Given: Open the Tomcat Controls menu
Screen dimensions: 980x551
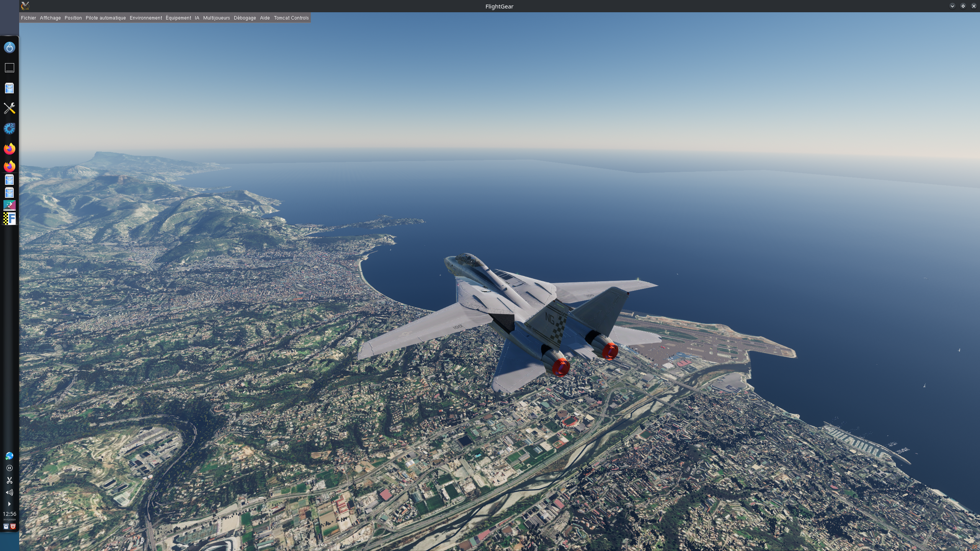Looking at the screenshot, I should 291,18.
